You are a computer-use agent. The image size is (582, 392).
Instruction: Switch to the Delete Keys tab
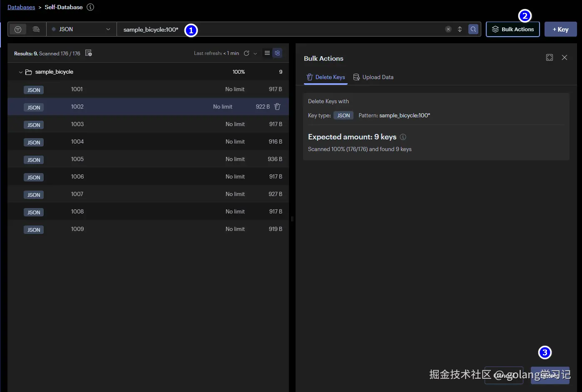coord(326,77)
